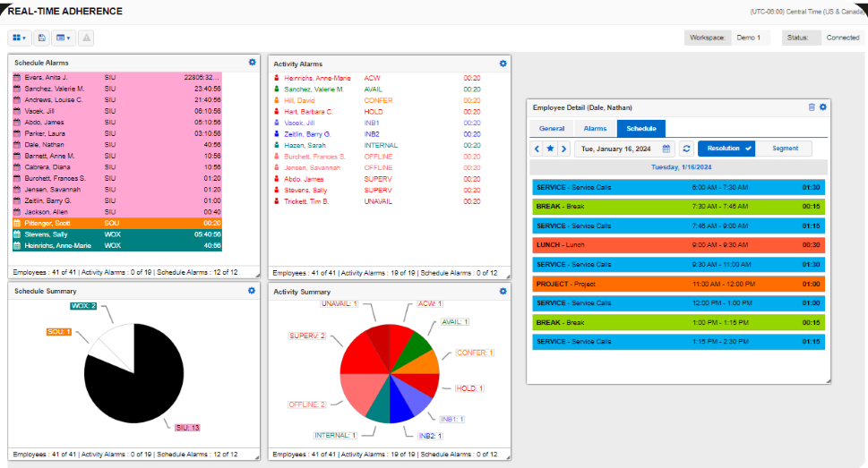Open the window panel dropdown in toolbar
This screenshot has width=868, height=468.
63,38
